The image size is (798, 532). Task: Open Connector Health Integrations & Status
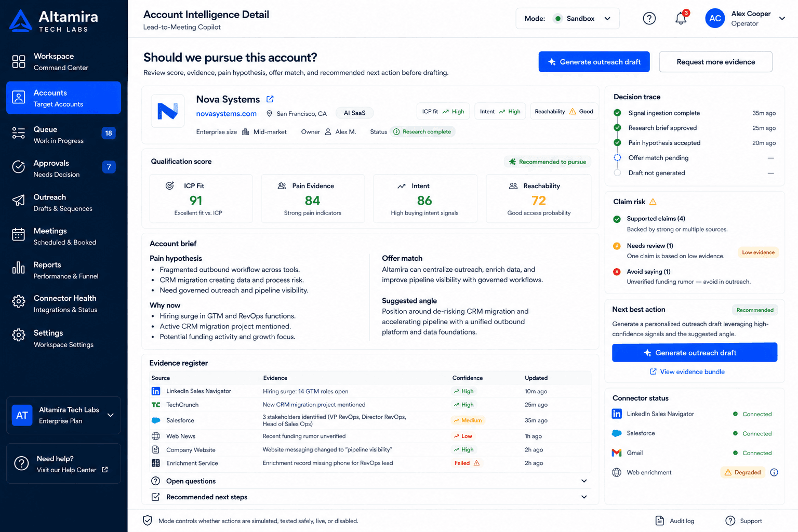63,304
